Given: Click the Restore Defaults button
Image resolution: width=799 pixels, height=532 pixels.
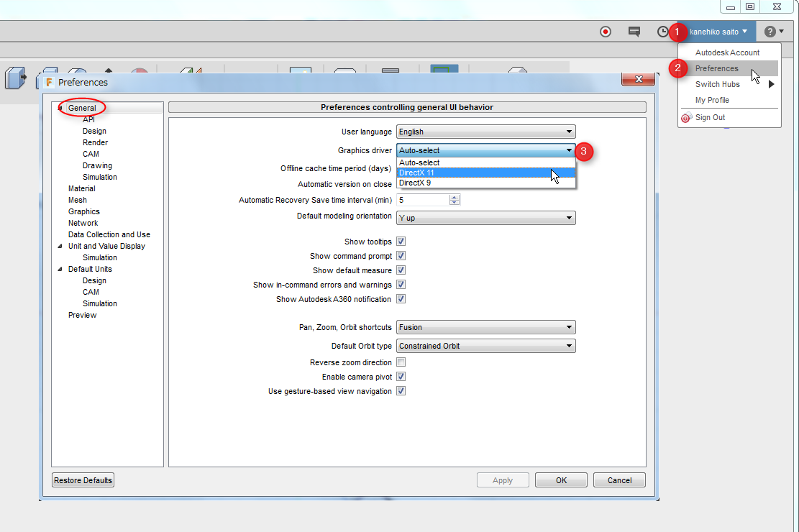Looking at the screenshot, I should [82, 480].
